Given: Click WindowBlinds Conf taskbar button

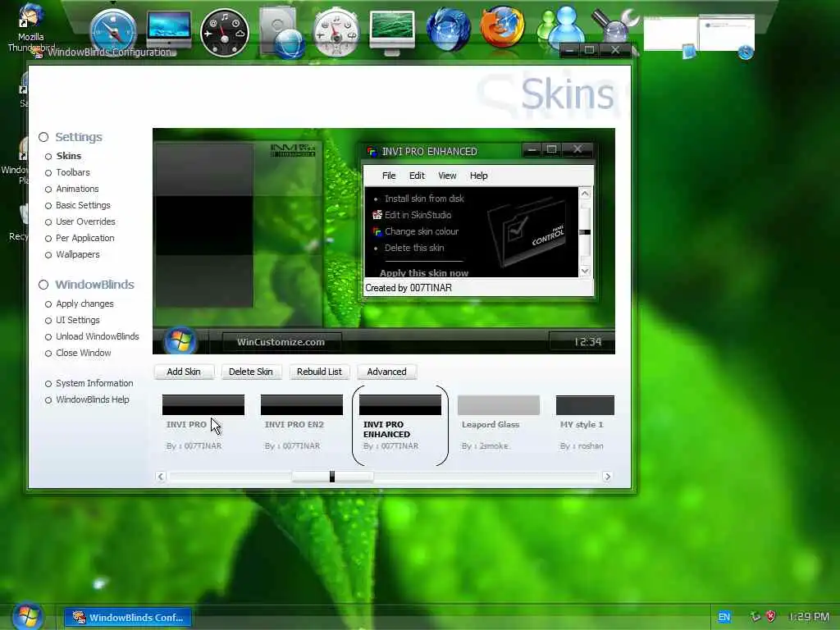Looking at the screenshot, I should (x=128, y=617).
